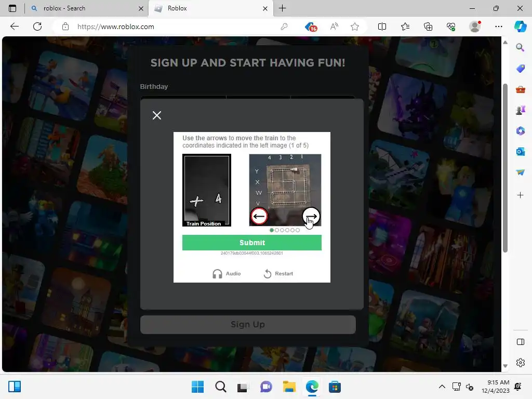The width and height of the screenshot is (532, 399).
Task: Click the page vertical scrollbar
Action: click(505, 168)
